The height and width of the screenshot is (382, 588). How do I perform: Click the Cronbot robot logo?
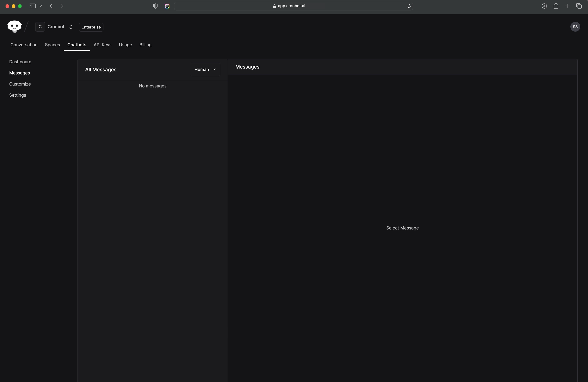pos(14,26)
